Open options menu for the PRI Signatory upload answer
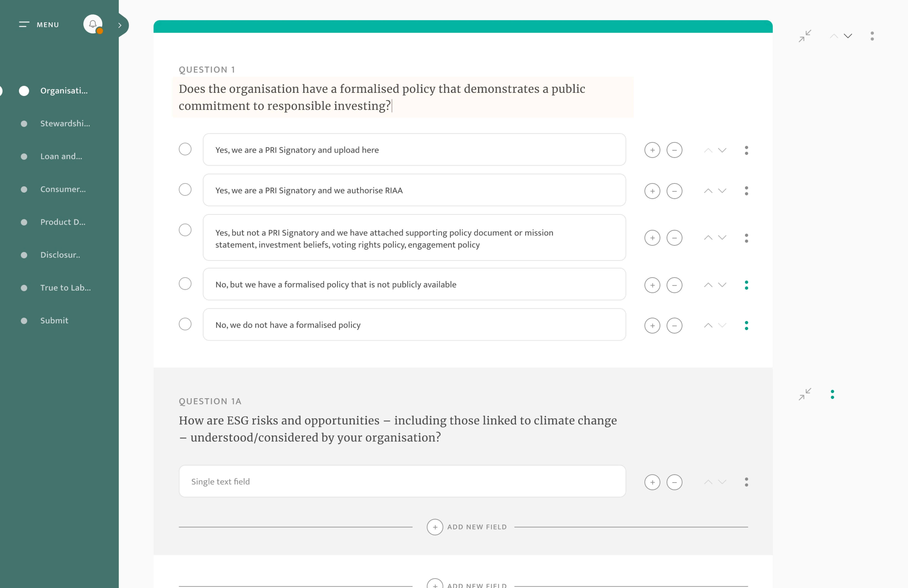This screenshot has height=588, width=908. (x=747, y=150)
